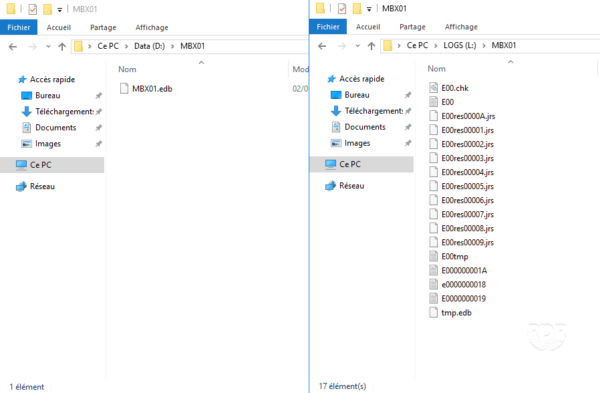Click Ce PC breadcrumb in right address bar
Viewport: 600px width, 393px height.
pos(417,46)
